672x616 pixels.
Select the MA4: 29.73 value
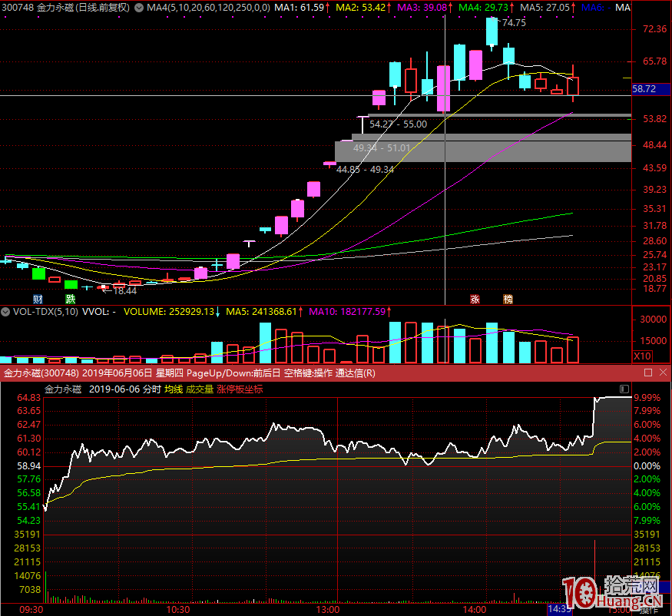(483, 7)
